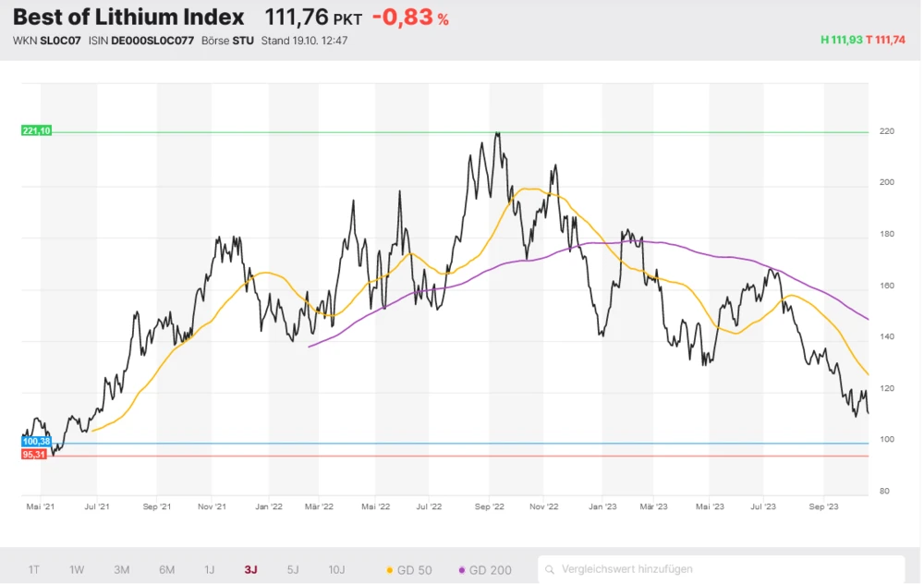The height and width of the screenshot is (585, 924).
Task: Click the red 95,31 low marker label
Action: [36, 455]
